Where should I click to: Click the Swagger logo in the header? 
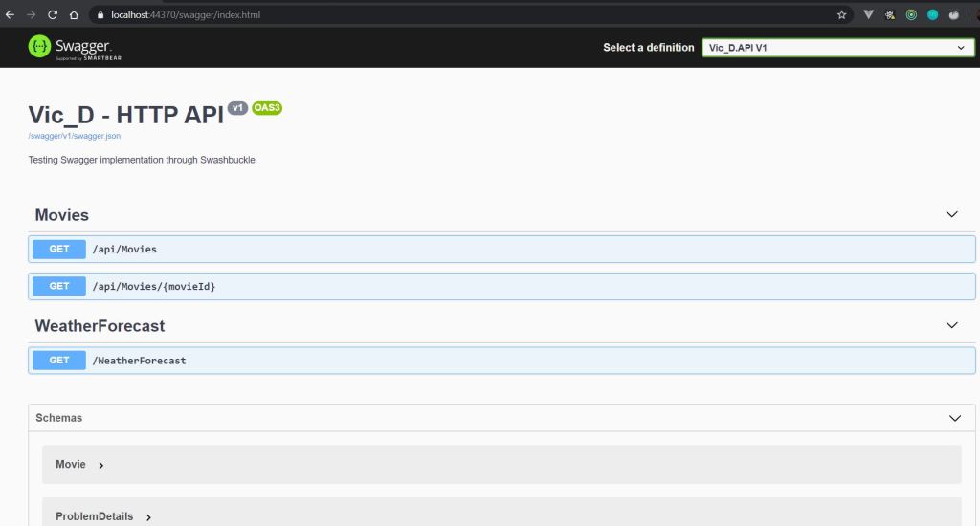69,47
